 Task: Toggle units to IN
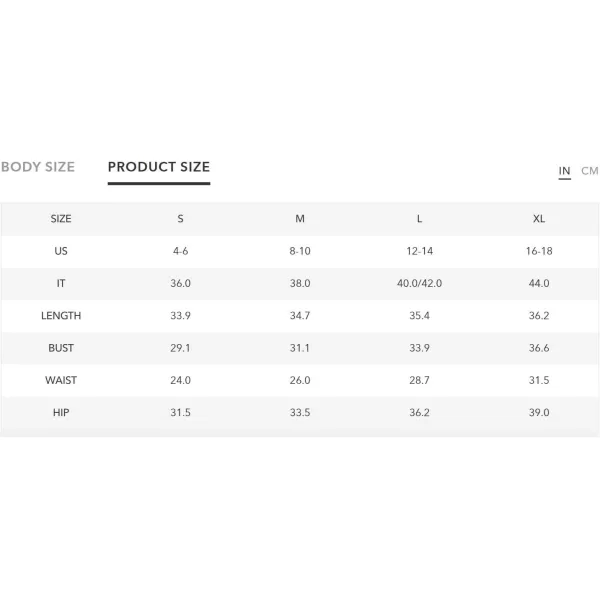(564, 171)
